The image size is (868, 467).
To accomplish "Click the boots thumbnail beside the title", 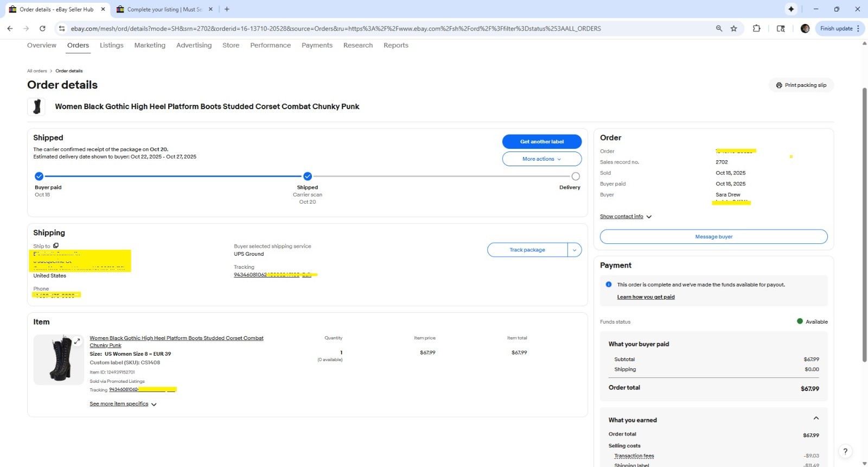I will [37, 106].
